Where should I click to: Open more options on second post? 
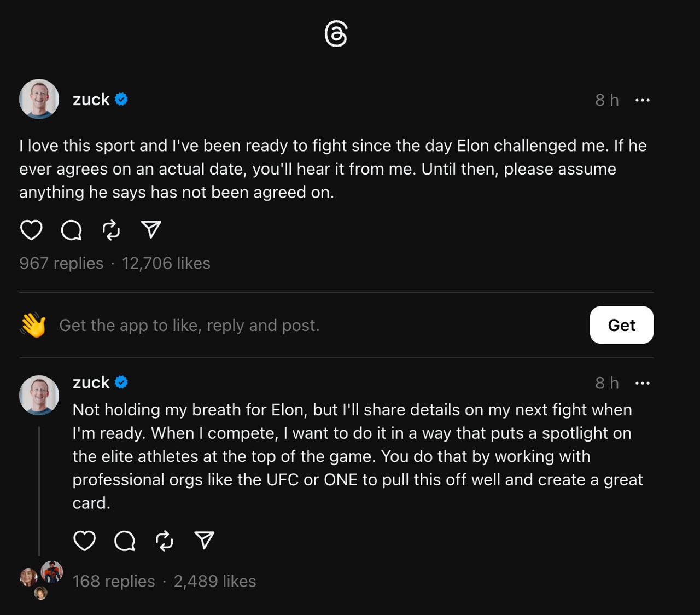(x=643, y=383)
